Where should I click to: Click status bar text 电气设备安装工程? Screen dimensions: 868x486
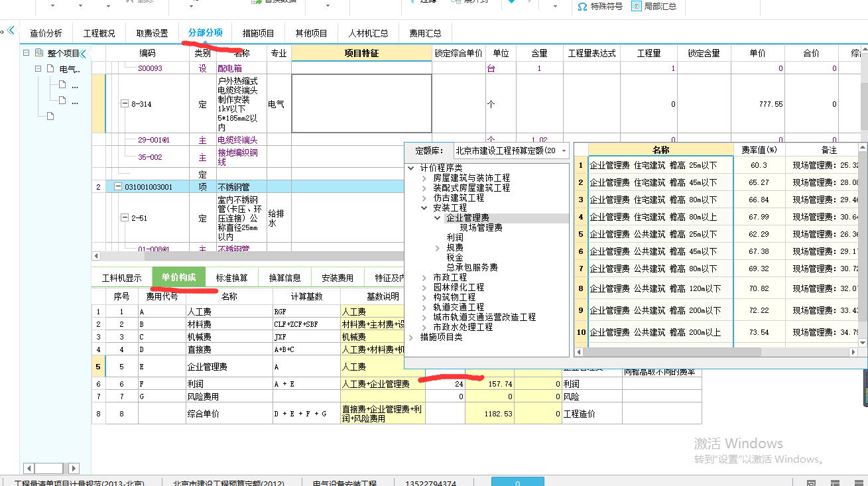344,483
